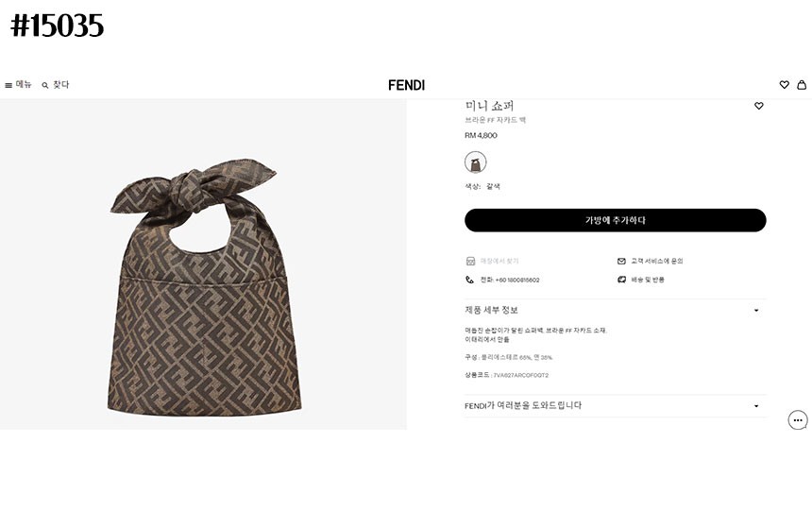Expand FENDI가 여러분을 도와드립니다 section
The width and height of the screenshot is (812, 511).
pyautogui.click(x=756, y=406)
